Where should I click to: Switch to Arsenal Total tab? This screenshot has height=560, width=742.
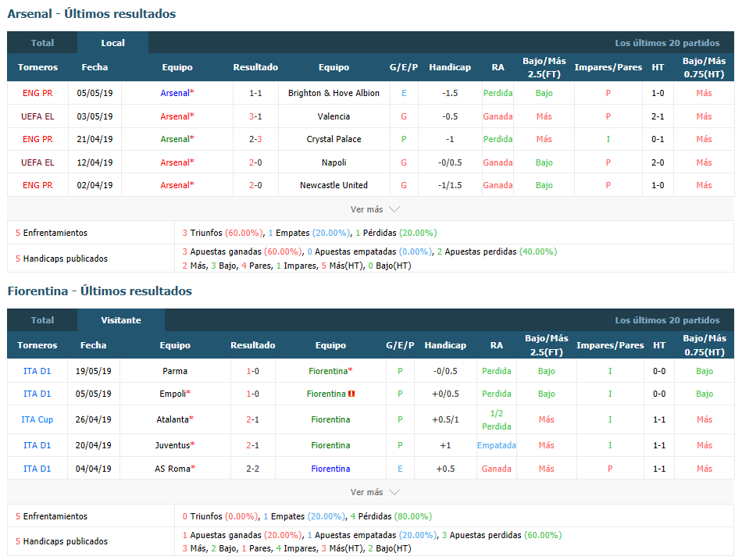42,43
